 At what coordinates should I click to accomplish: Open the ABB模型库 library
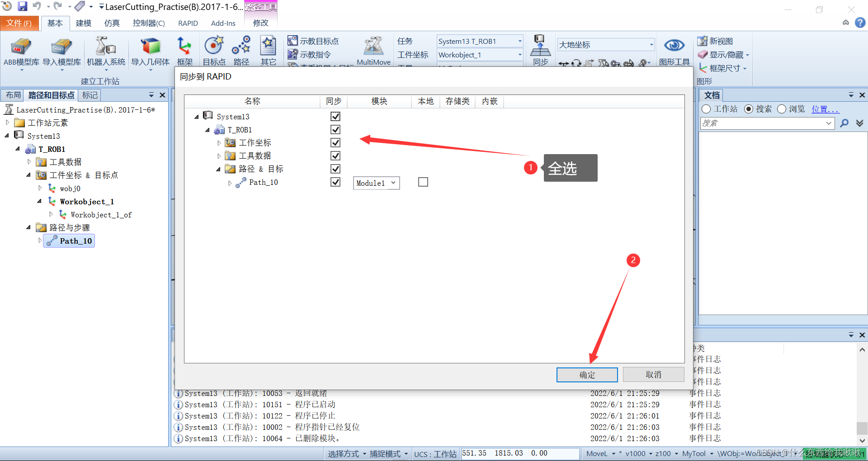(x=21, y=53)
